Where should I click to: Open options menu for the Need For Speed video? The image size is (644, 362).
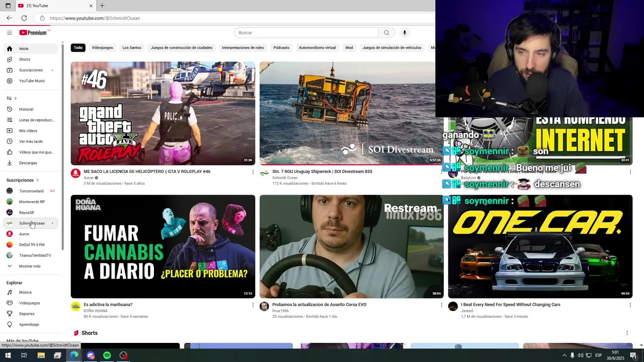tap(630, 305)
